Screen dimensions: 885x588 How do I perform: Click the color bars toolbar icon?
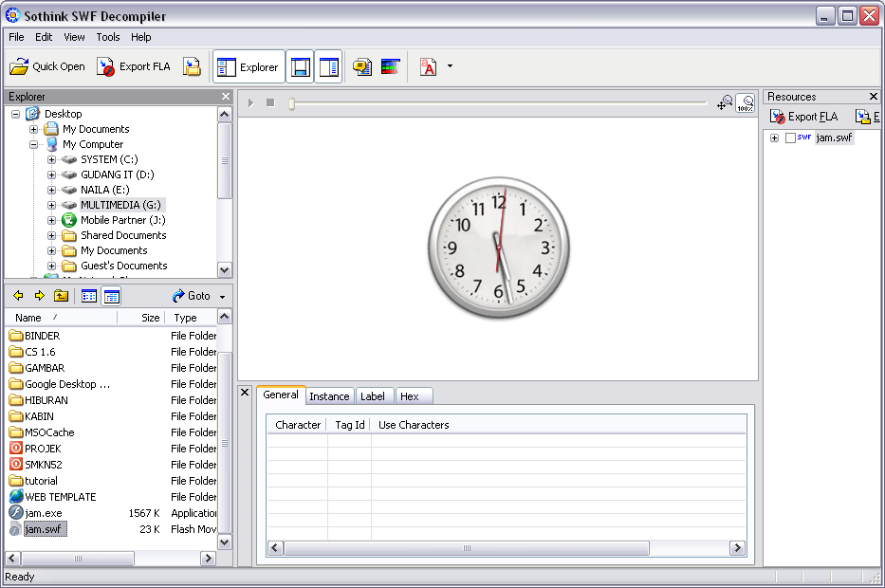pos(391,67)
